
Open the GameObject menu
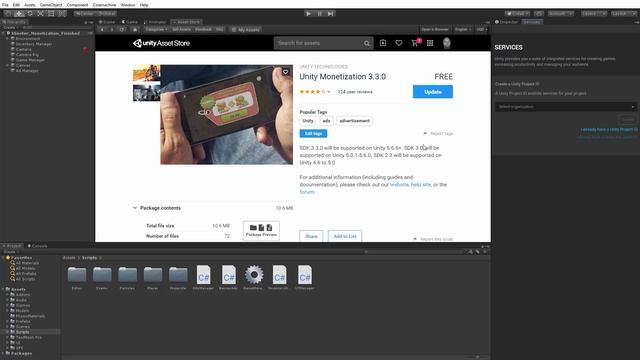(51, 5)
